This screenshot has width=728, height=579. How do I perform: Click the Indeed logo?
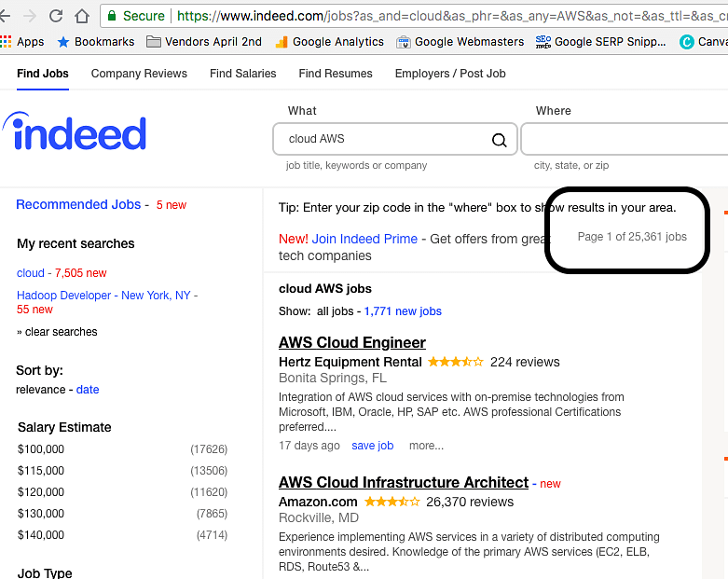(75, 131)
